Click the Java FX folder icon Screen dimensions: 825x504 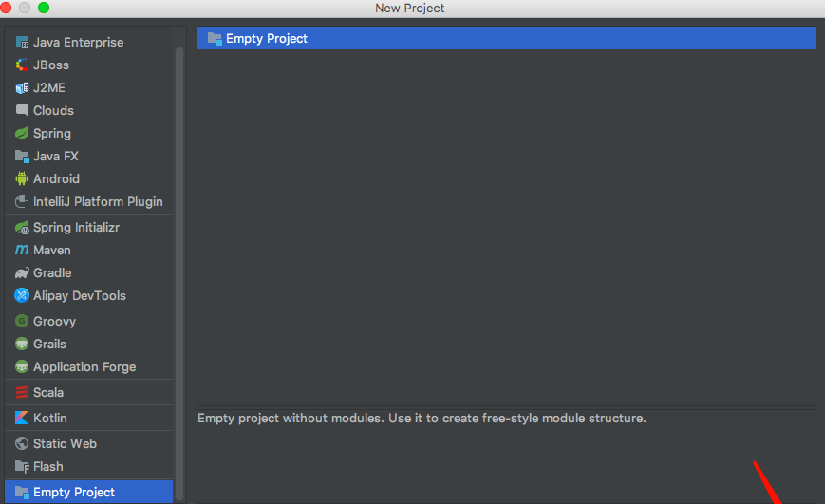pos(22,157)
